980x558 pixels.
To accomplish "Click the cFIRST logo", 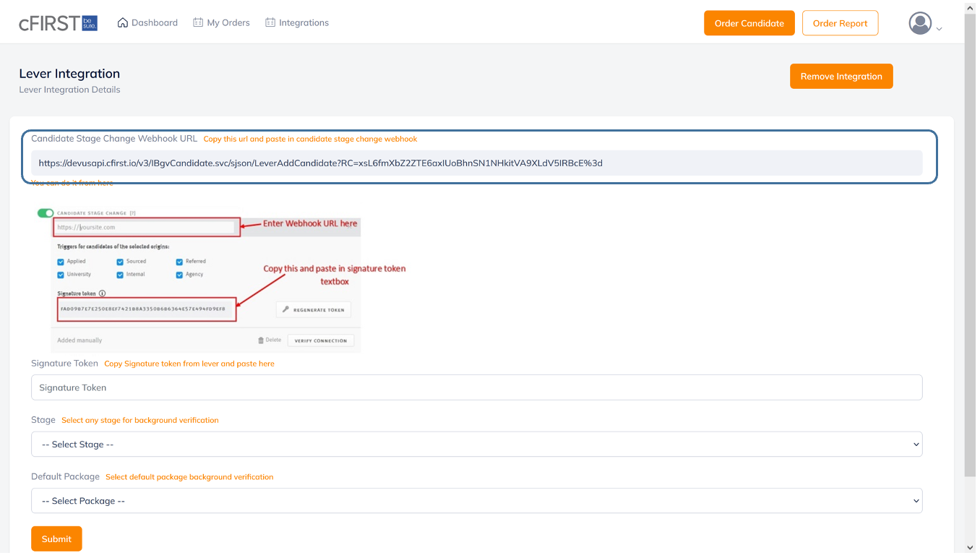I will coord(58,23).
